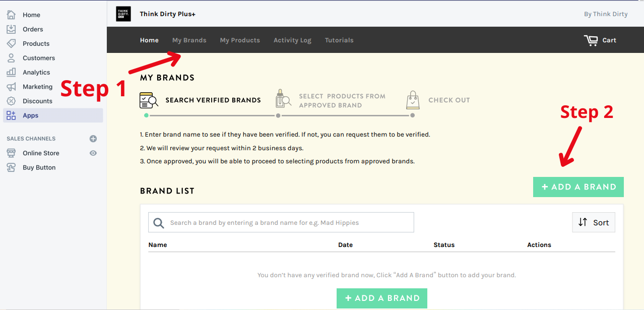Click the 'You don't have any verified brand' message
Viewport: 644px width, 310px height.
point(387,275)
